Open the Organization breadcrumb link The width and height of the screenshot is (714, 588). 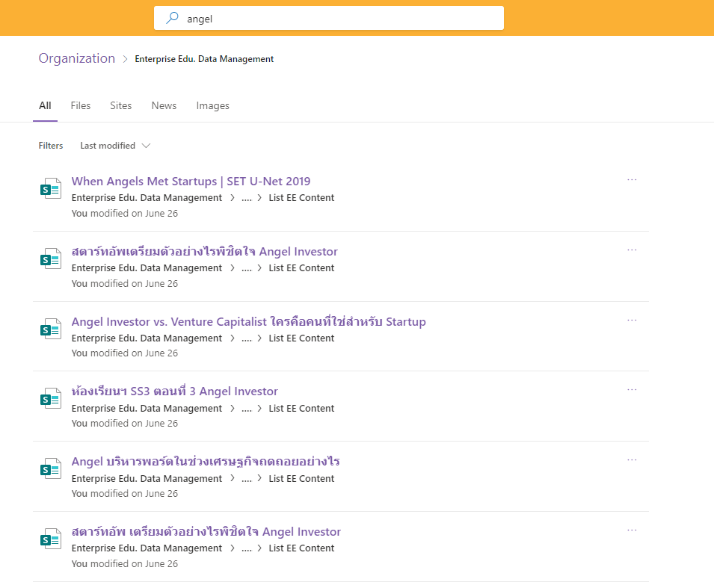[x=77, y=58]
